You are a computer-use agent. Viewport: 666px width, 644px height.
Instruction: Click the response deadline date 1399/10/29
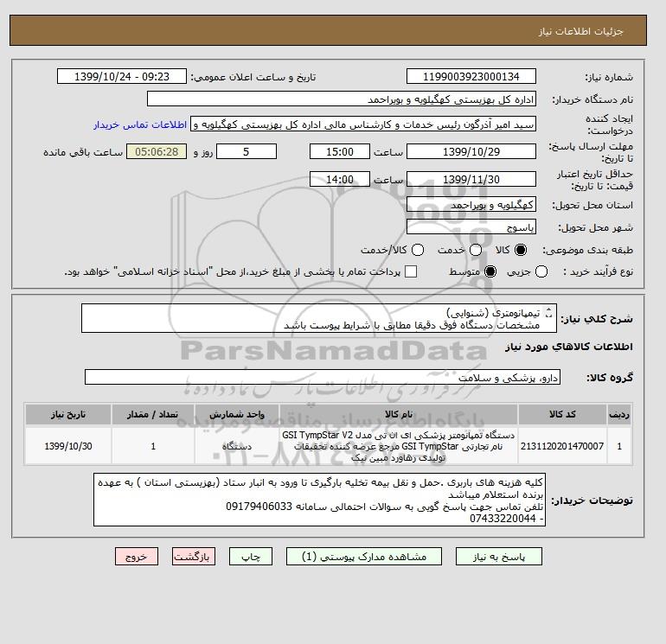pyautogui.click(x=471, y=151)
